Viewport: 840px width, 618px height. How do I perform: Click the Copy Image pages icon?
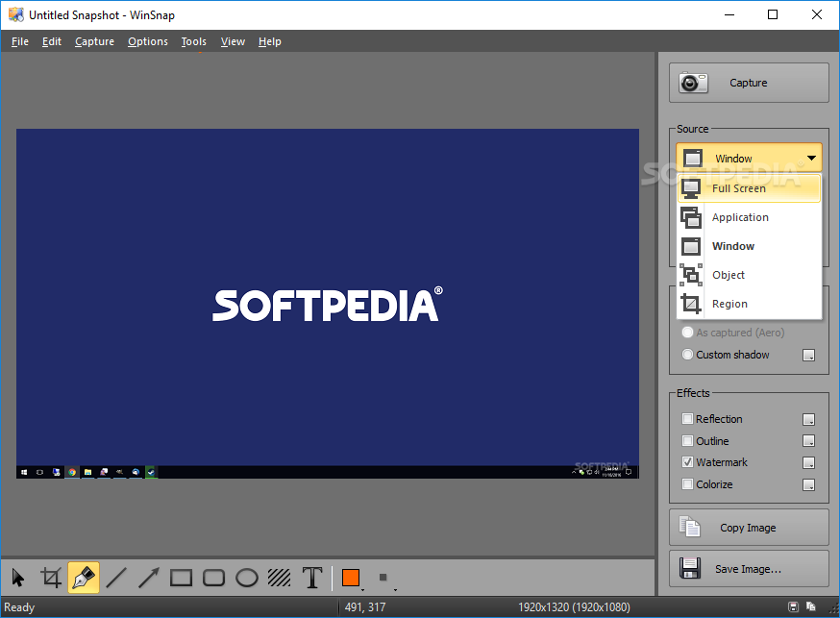[x=689, y=527]
